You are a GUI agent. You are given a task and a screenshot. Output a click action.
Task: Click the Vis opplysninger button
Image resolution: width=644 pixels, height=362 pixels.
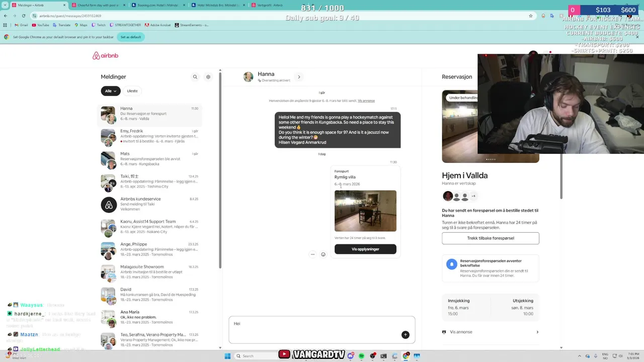(x=365, y=249)
